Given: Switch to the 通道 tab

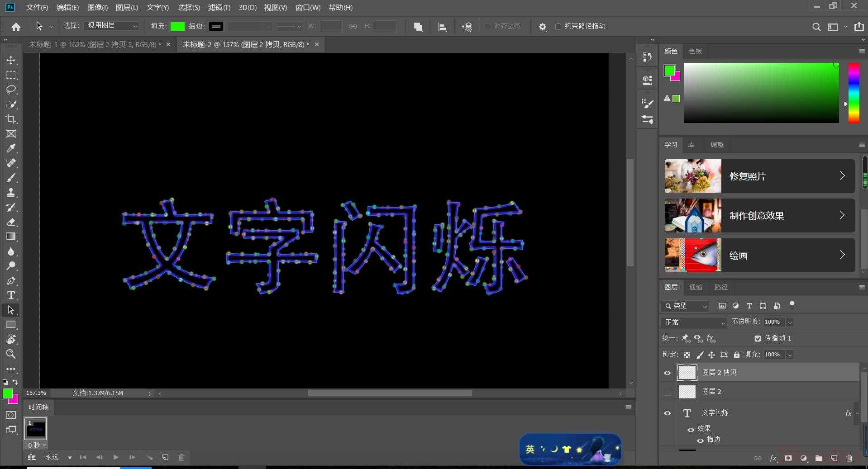Looking at the screenshot, I should tap(696, 287).
